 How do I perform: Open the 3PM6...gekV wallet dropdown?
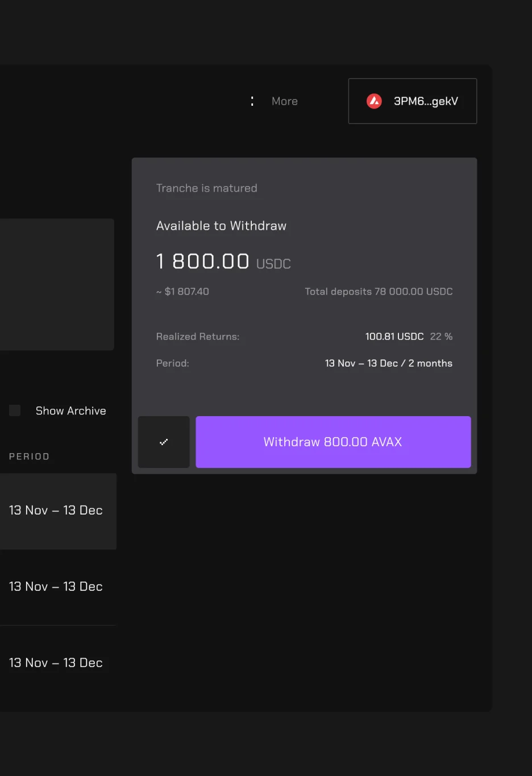point(413,101)
